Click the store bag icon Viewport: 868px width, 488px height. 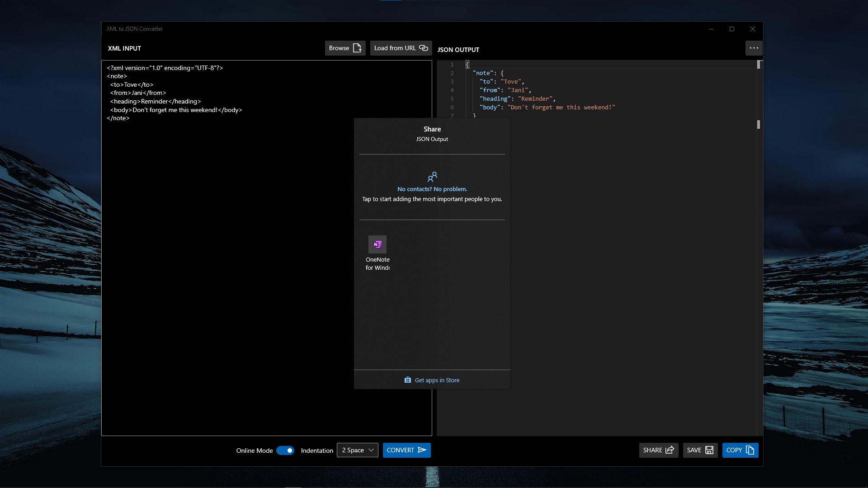pos(408,380)
